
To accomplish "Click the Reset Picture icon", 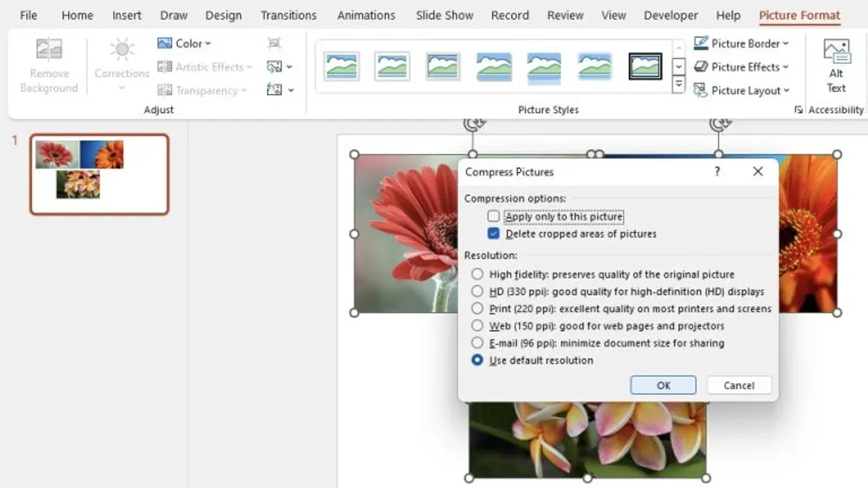I will click(x=274, y=90).
